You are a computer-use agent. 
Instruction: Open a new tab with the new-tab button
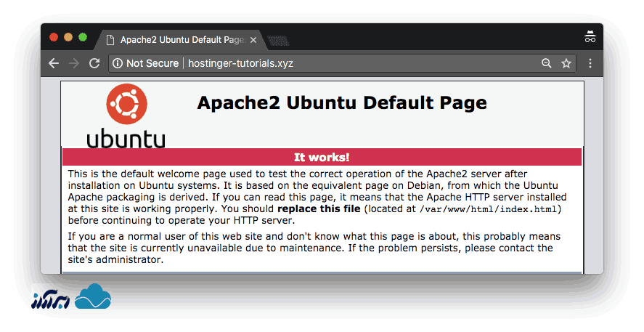point(278,40)
